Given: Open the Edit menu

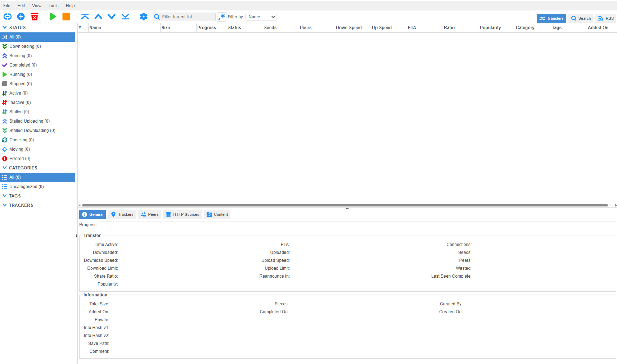Looking at the screenshot, I should (x=21, y=6).
